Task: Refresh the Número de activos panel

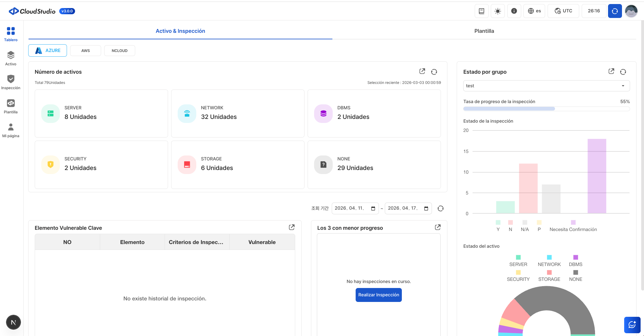Action: pyautogui.click(x=434, y=72)
